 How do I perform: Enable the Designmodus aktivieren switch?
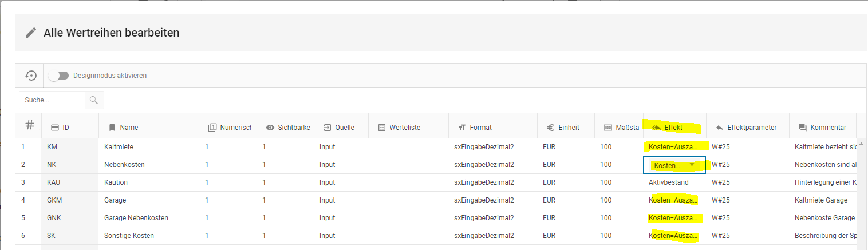pos(58,76)
